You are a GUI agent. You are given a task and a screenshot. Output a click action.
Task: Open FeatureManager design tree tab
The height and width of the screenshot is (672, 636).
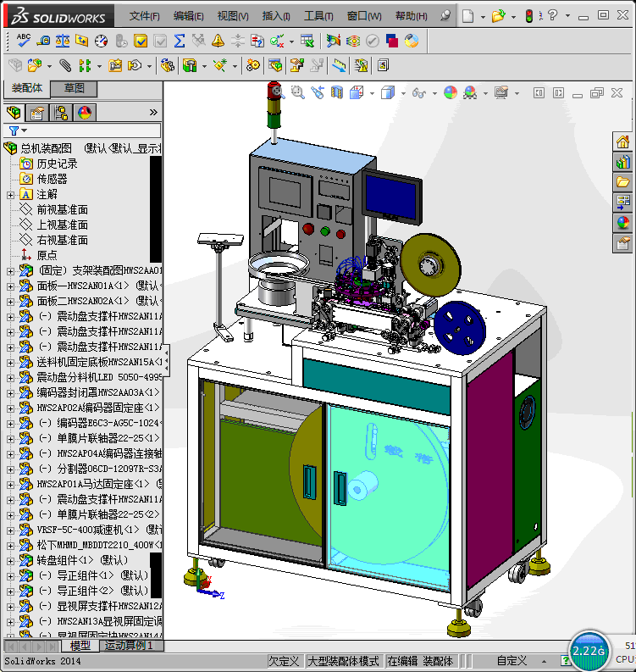(x=14, y=113)
